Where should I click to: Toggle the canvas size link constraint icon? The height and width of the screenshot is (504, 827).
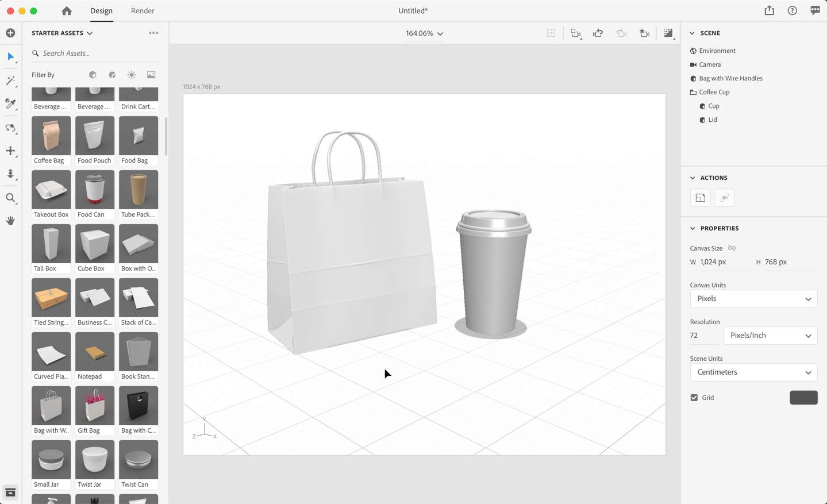click(x=732, y=248)
